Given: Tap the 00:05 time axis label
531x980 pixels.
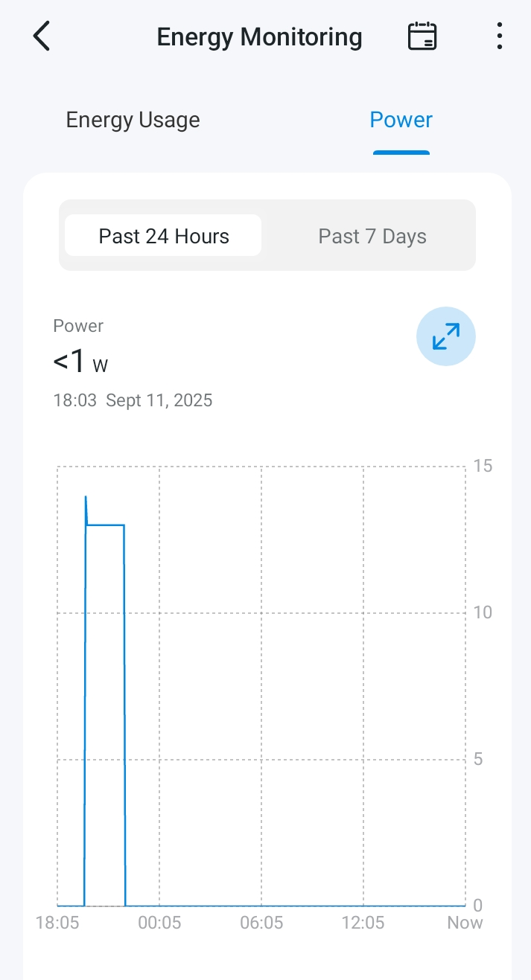Looking at the screenshot, I should (159, 923).
